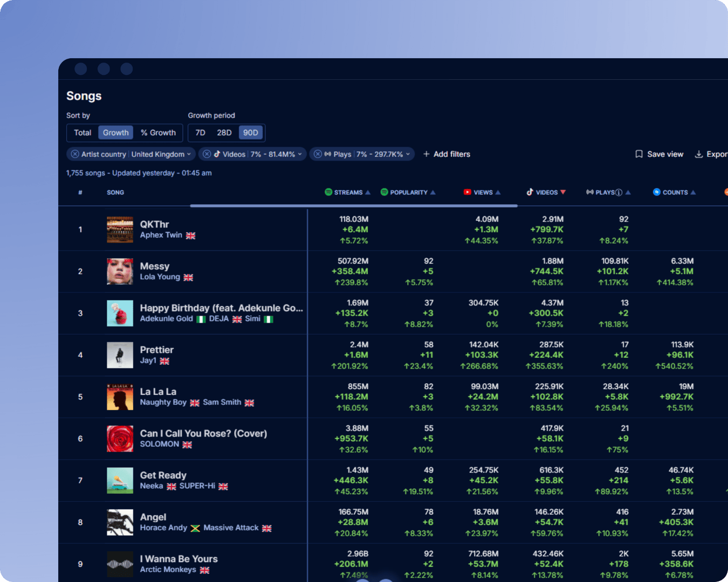Sort by the Spotify STREAMS column
The height and width of the screenshot is (582, 728).
point(348,192)
